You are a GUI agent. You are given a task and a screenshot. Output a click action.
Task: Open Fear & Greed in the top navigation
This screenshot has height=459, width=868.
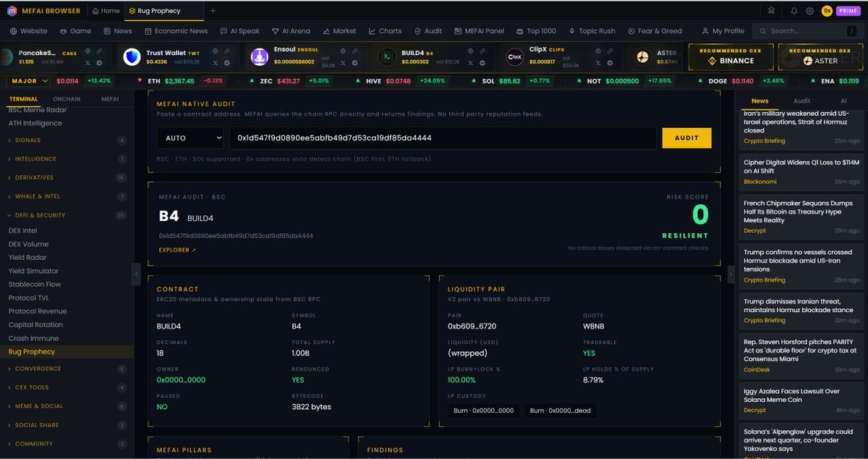(x=655, y=31)
